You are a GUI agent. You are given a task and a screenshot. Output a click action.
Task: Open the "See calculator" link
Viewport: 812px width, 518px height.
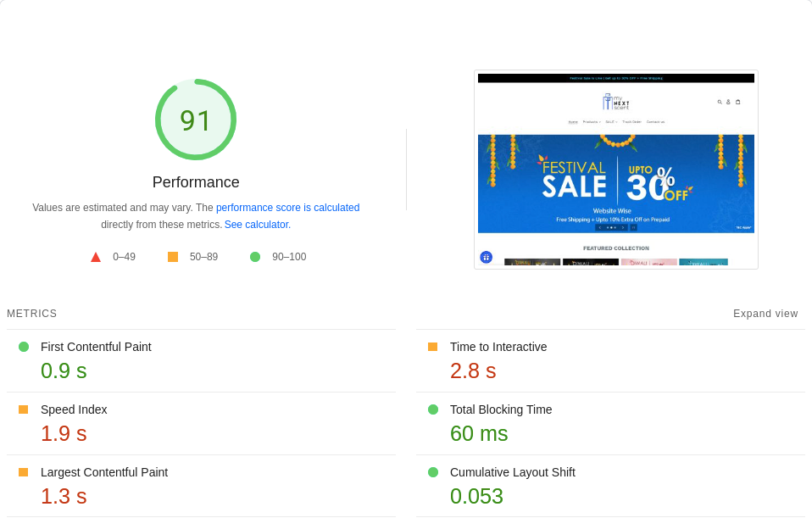click(x=257, y=225)
